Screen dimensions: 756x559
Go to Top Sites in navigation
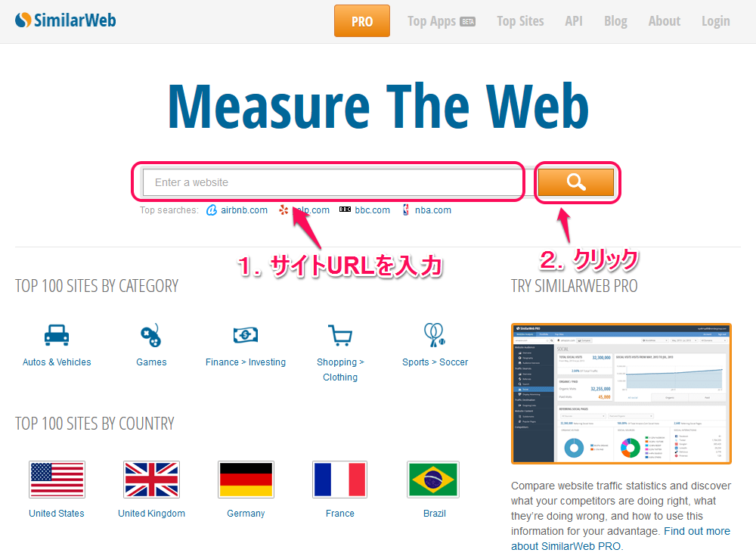[x=520, y=21]
